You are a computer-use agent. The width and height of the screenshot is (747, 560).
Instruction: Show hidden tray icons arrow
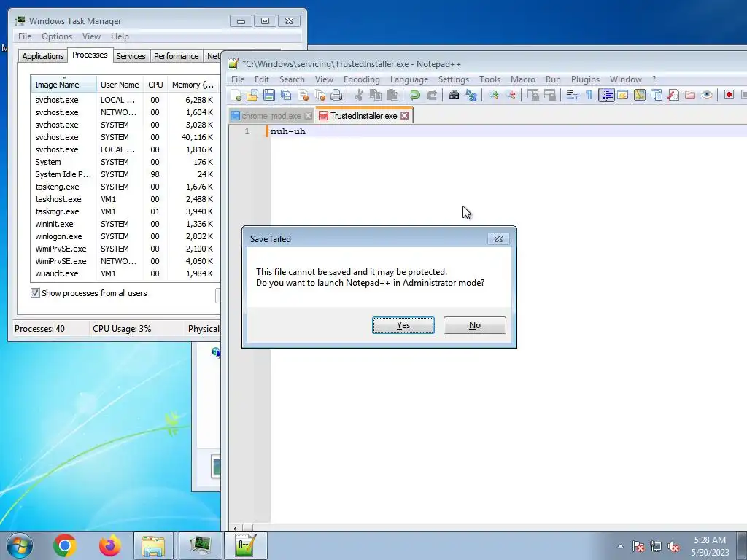620,546
